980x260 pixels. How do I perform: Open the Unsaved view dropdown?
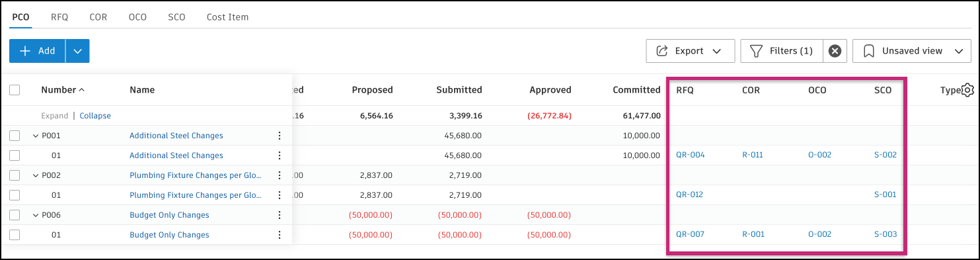[x=911, y=51]
